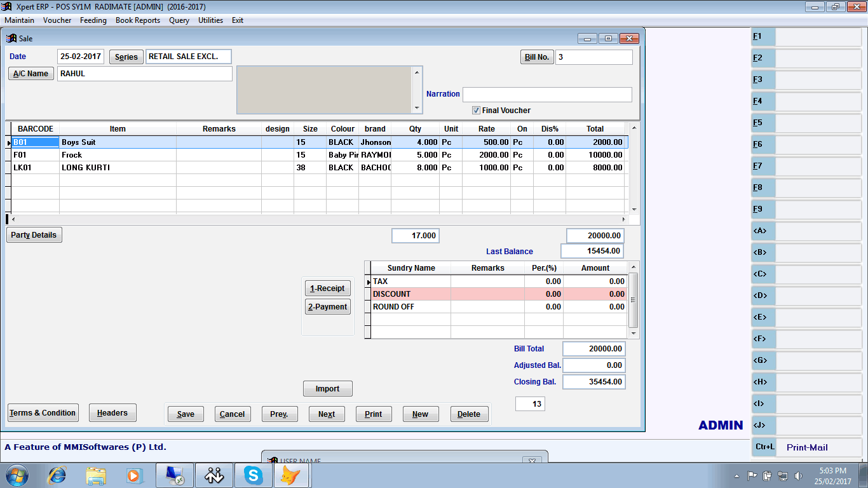868x488 pixels.
Task: Show hidden system tray icons arrow
Action: pyautogui.click(x=736, y=476)
